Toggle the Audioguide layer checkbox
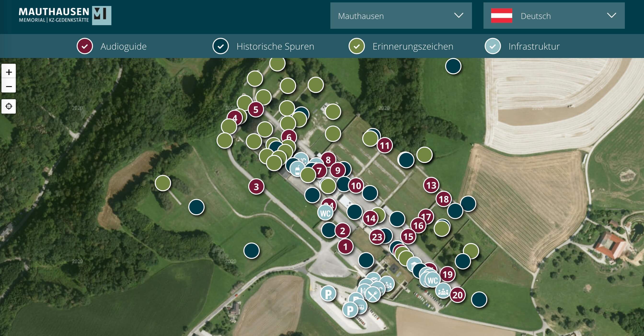644x336 pixels. pyautogui.click(x=85, y=46)
